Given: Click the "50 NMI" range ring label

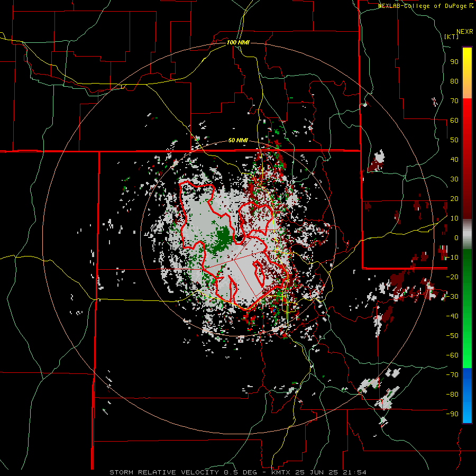Looking at the screenshot, I should [x=238, y=140].
